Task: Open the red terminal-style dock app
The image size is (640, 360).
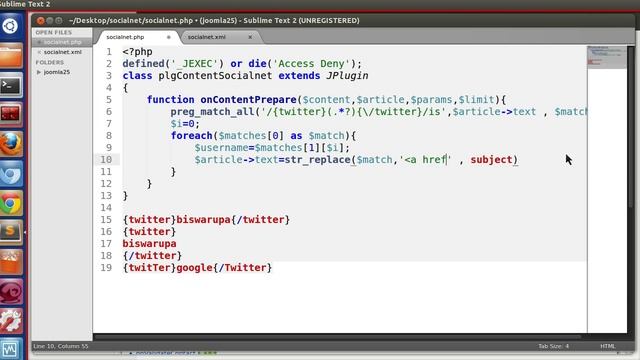Action: pyautogui.click(x=11, y=115)
